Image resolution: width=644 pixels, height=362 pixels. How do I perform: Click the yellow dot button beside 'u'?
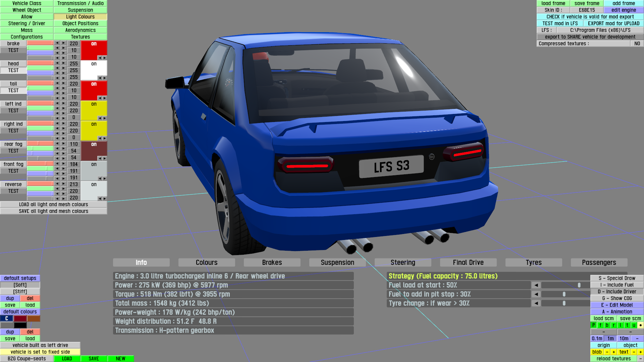pyautogui.click(x=640, y=325)
